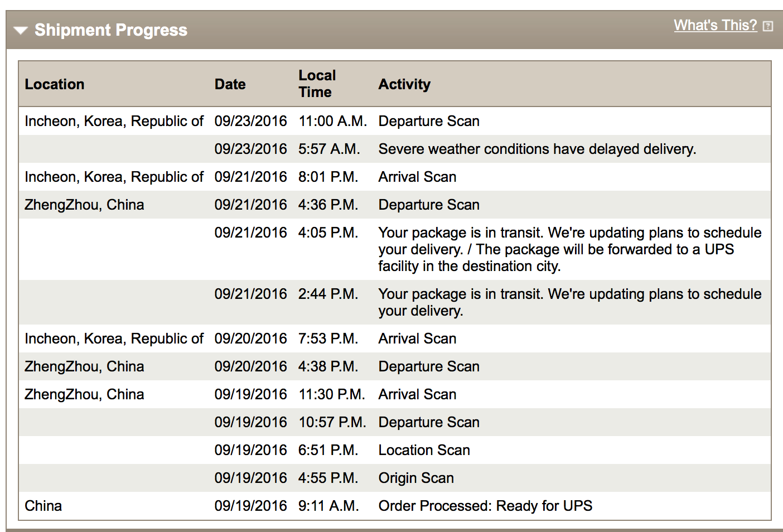This screenshot has width=783, height=532.
Task: Click the 5:57 A.M. time entry
Action: coord(328,149)
